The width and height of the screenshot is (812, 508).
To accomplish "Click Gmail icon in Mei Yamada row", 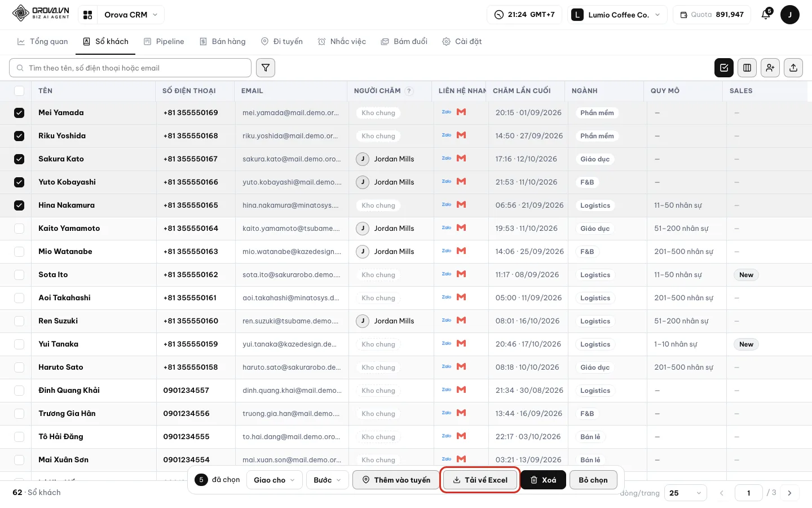I will point(461,112).
